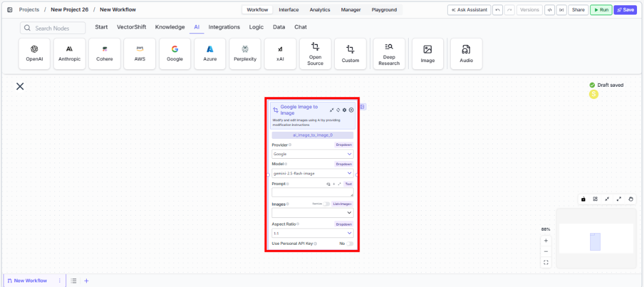Open the Knowledge node category
644x287 pixels.
click(x=170, y=27)
